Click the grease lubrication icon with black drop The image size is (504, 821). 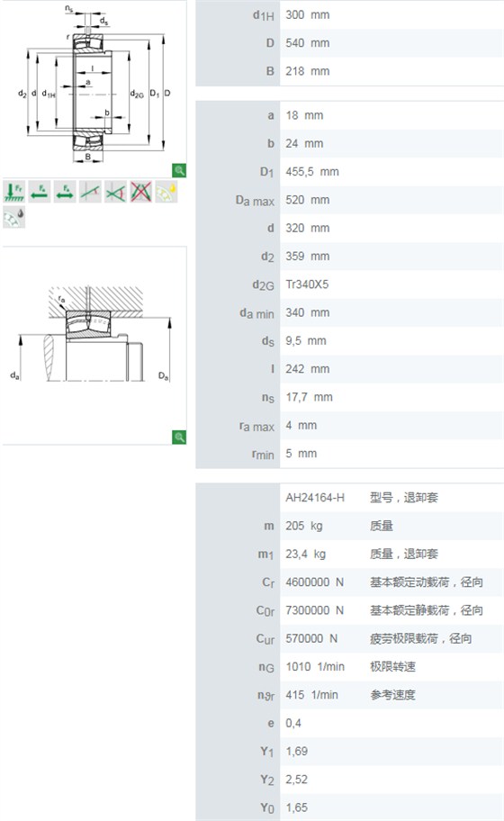click(14, 217)
